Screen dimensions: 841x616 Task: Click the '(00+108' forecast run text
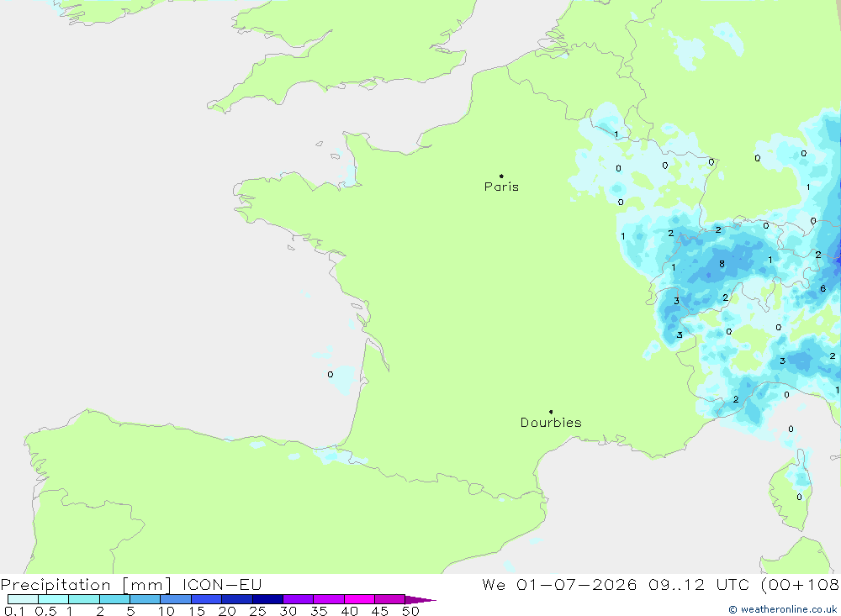pos(800,585)
